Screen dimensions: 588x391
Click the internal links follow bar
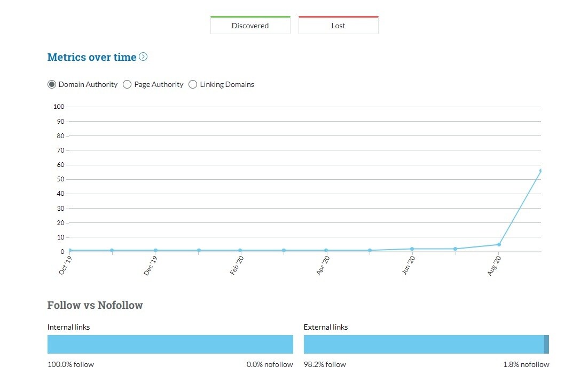click(x=170, y=344)
